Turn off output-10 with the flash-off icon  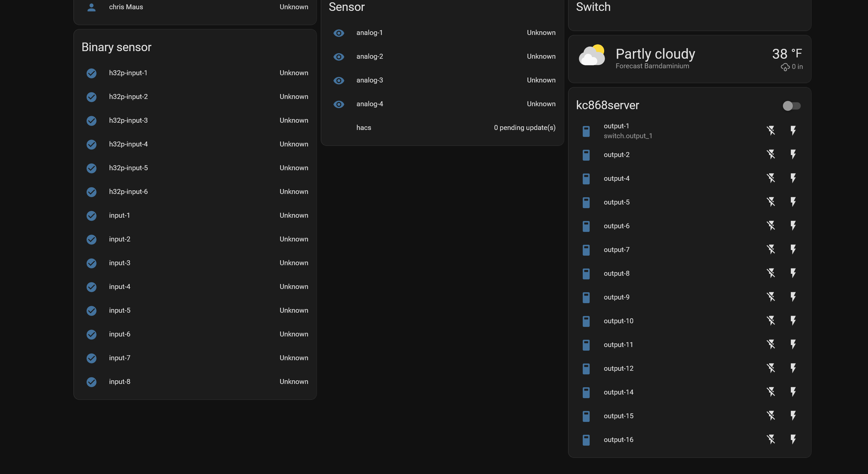coord(771,321)
